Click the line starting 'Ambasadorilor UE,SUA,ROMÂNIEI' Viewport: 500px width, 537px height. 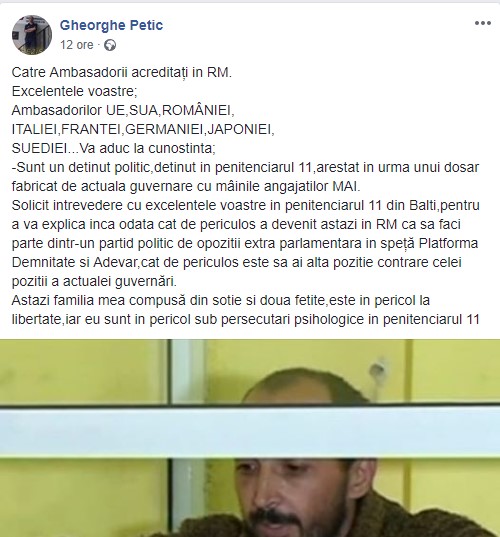point(123,110)
